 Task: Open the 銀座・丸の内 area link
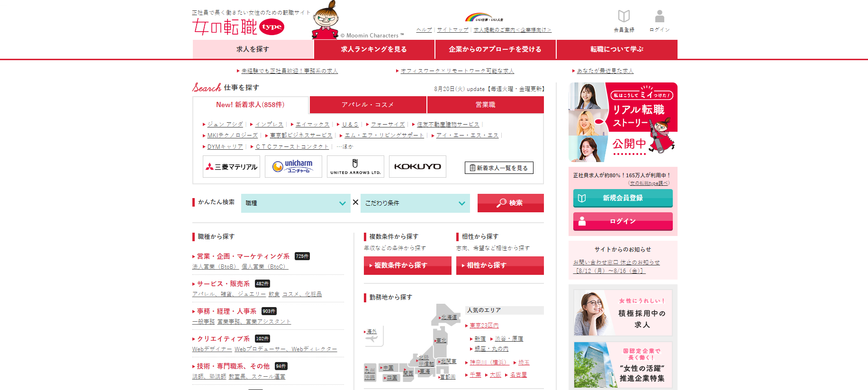click(491, 349)
